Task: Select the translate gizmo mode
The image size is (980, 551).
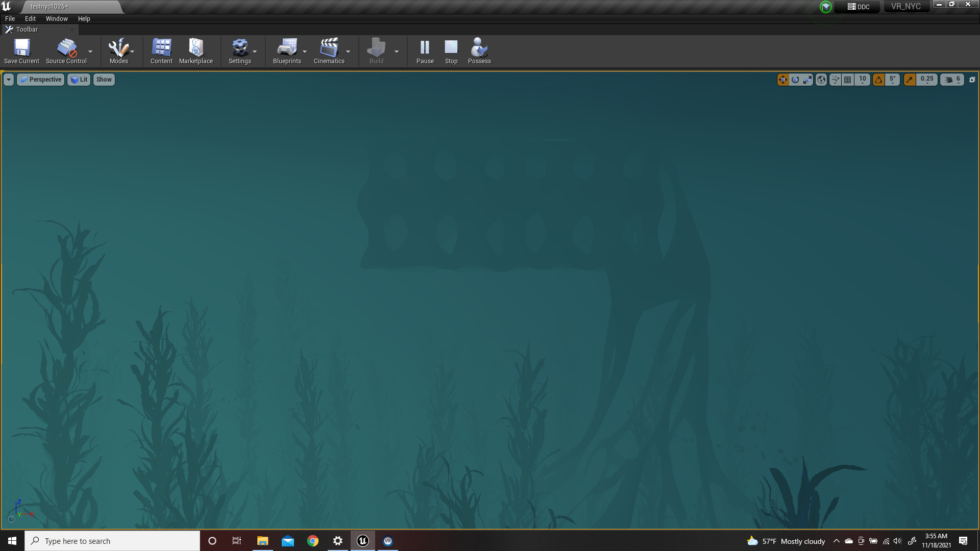Action: (783, 80)
